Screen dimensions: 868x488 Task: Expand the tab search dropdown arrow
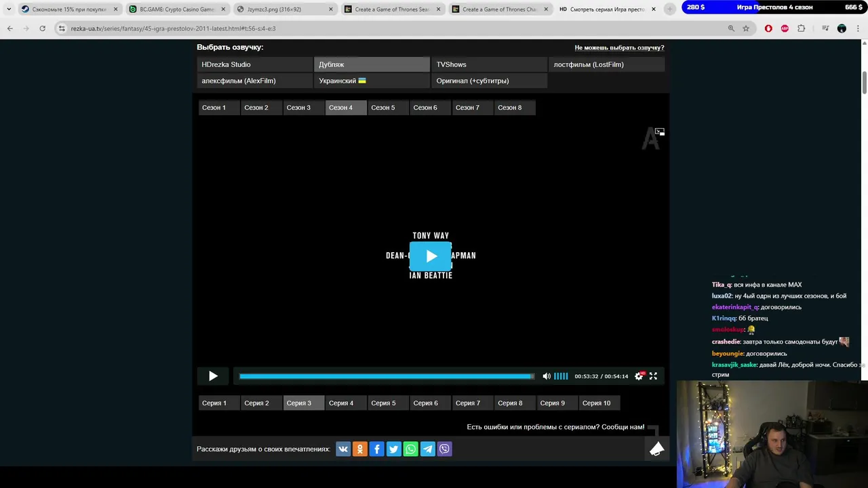tap(8, 9)
